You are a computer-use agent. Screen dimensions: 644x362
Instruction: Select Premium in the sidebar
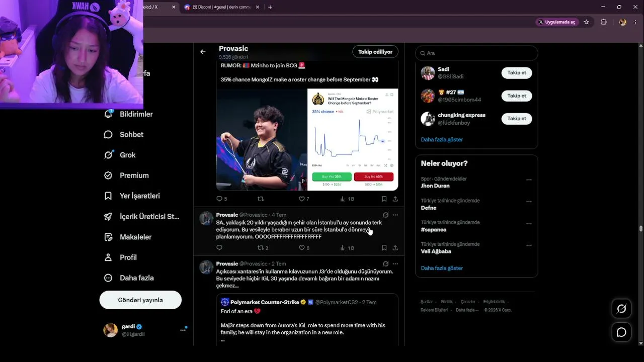[x=127, y=175]
